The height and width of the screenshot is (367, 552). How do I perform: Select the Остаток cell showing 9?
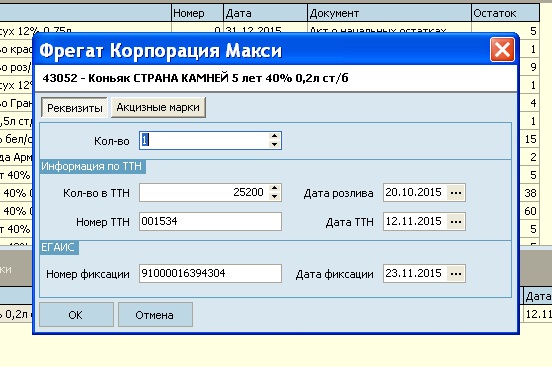pos(529,67)
